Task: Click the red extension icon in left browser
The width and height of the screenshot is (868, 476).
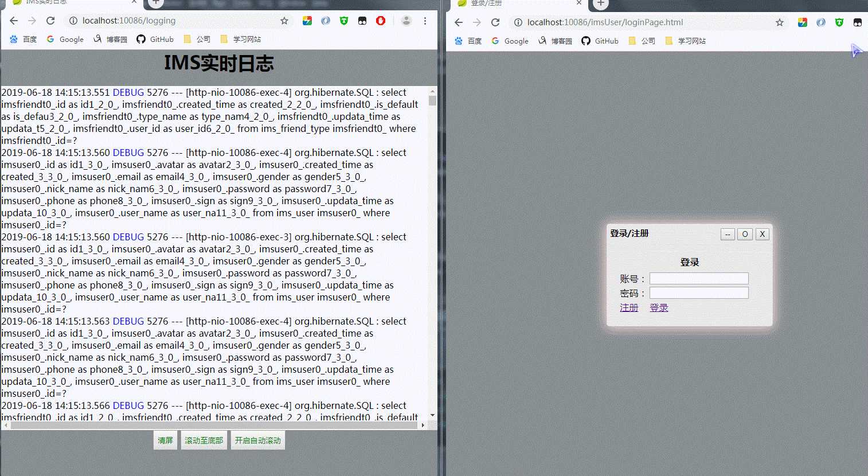Action: point(381,21)
